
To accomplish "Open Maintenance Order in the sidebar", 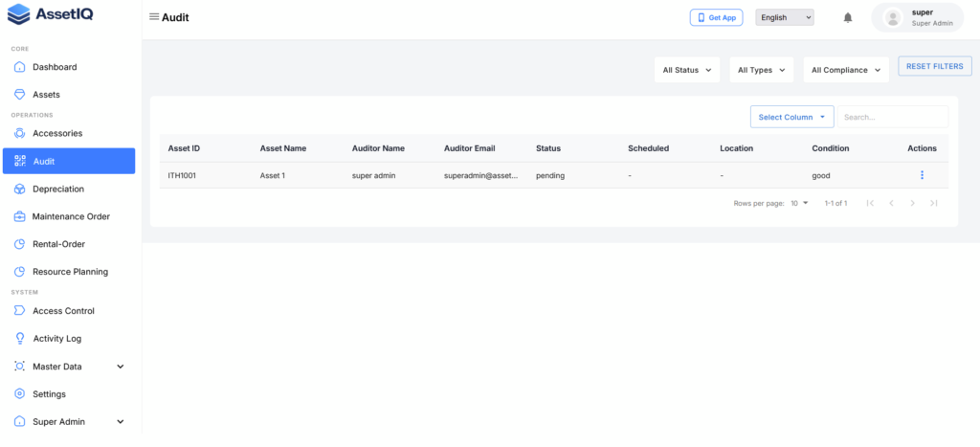I will [69, 216].
